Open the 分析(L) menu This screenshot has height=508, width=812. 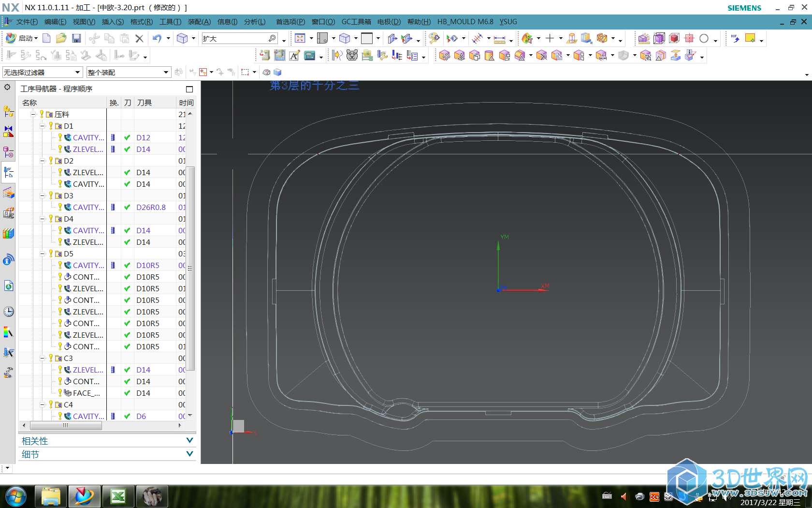255,22
